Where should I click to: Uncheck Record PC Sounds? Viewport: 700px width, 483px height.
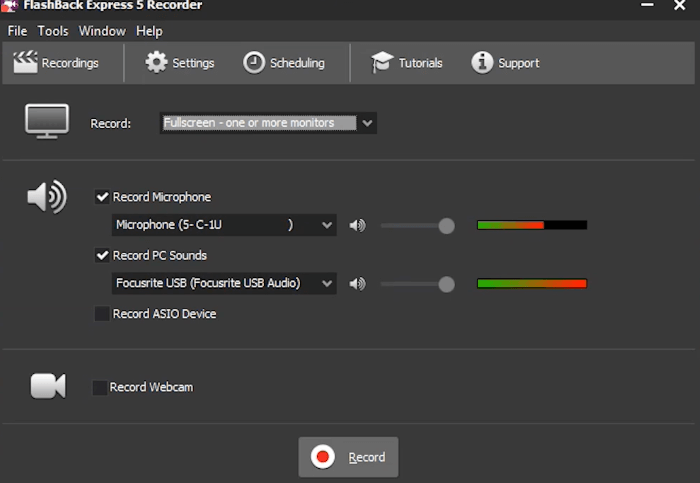coord(102,255)
